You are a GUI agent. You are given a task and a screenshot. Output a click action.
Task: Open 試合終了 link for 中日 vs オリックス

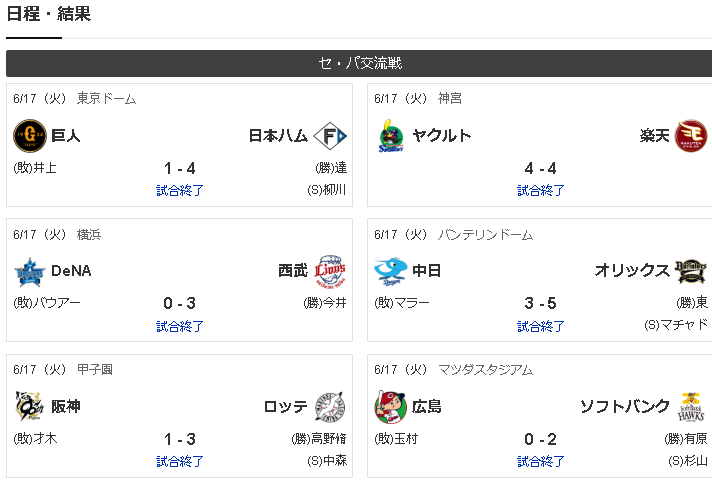[541, 326]
